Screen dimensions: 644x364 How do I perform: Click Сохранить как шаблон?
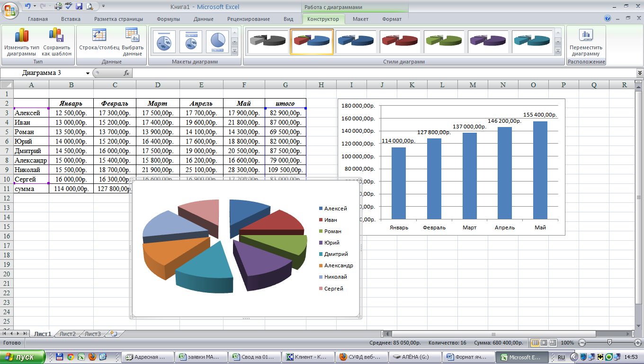point(56,43)
